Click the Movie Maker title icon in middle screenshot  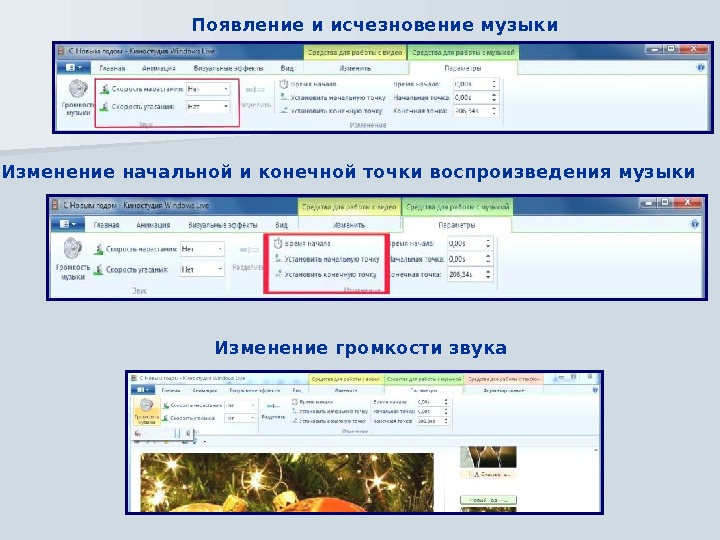pyautogui.click(x=55, y=205)
